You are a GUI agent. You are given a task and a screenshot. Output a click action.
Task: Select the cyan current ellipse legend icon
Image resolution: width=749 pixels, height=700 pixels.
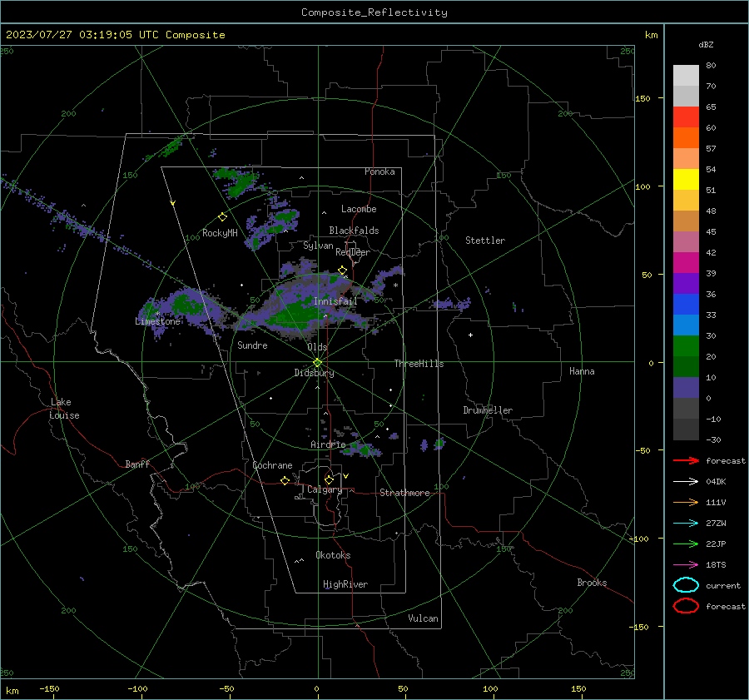click(686, 585)
